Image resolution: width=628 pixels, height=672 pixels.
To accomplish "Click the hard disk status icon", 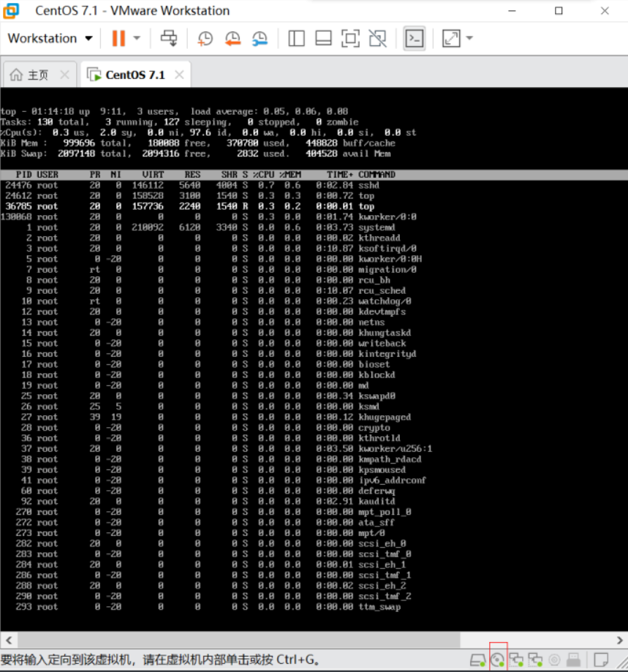I will click(477, 660).
